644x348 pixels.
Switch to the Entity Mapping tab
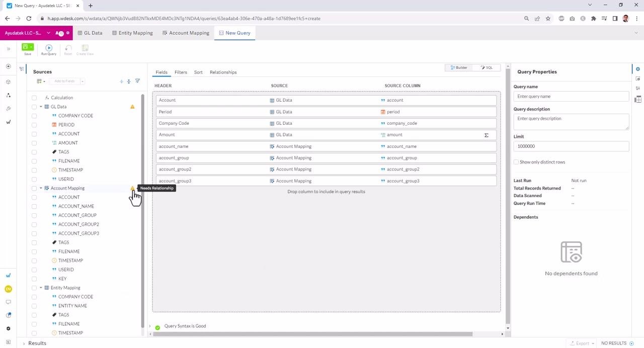click(132, 33)
